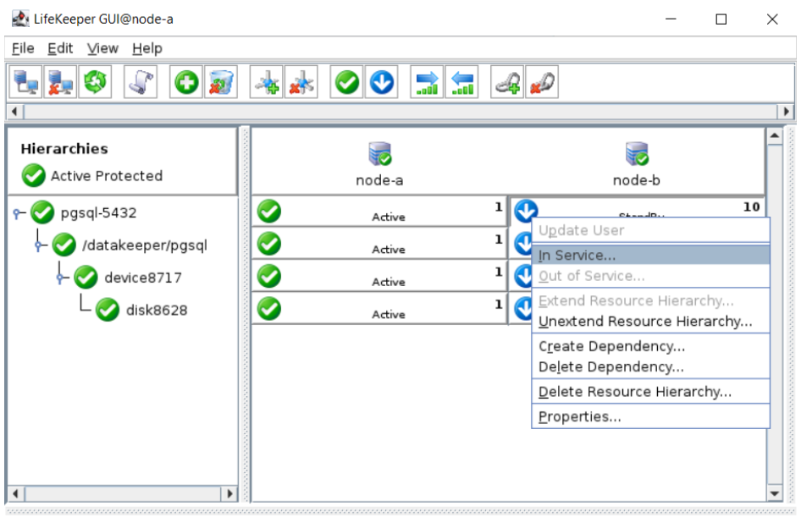Click the Disconnect from server toolbar icon
The height and width of the screenshot is (523, 812).
60,82
